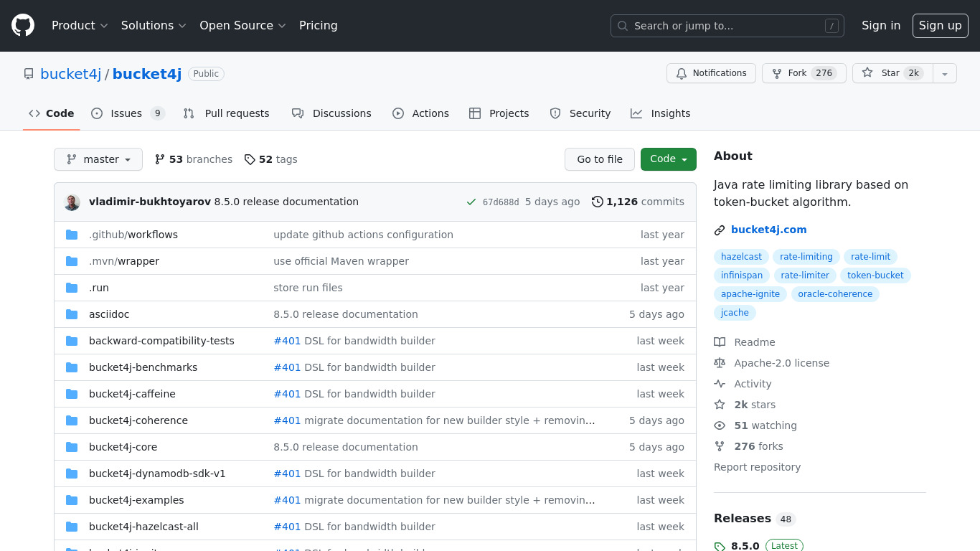Click the commit status check mark
Image resolution: width=980 pixels, height=551 pixels.
point(471,202)
